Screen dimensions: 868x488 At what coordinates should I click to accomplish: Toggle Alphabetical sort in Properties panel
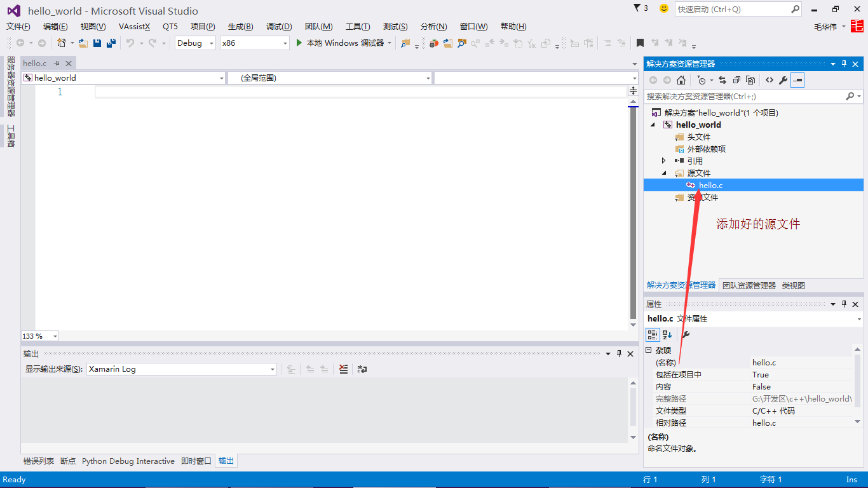667,334
